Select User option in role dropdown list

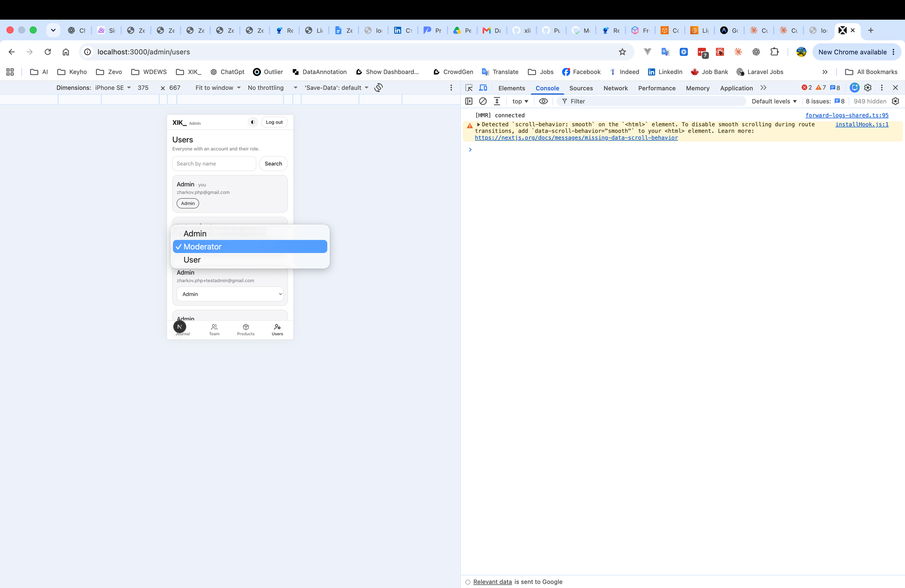coord(250,260)
